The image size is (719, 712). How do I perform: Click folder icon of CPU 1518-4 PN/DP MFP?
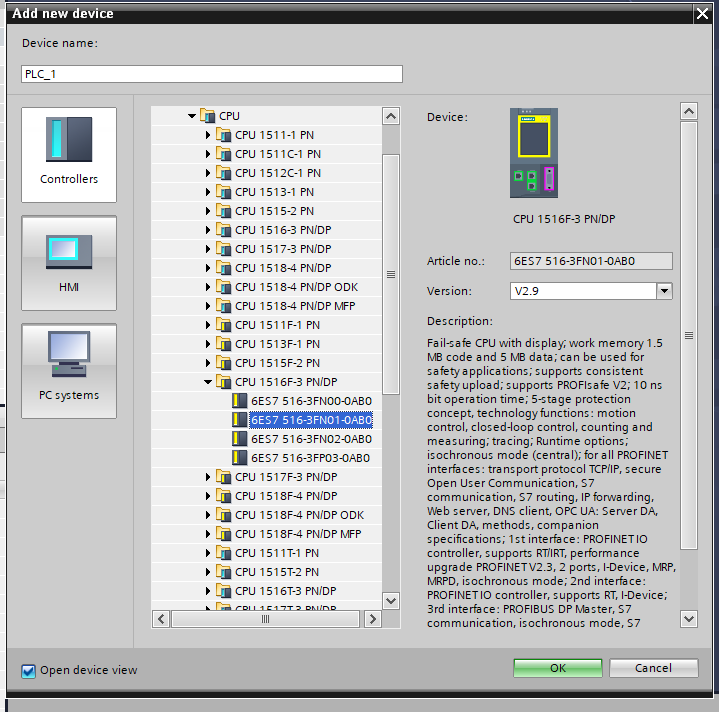click(x=224, y=306)
